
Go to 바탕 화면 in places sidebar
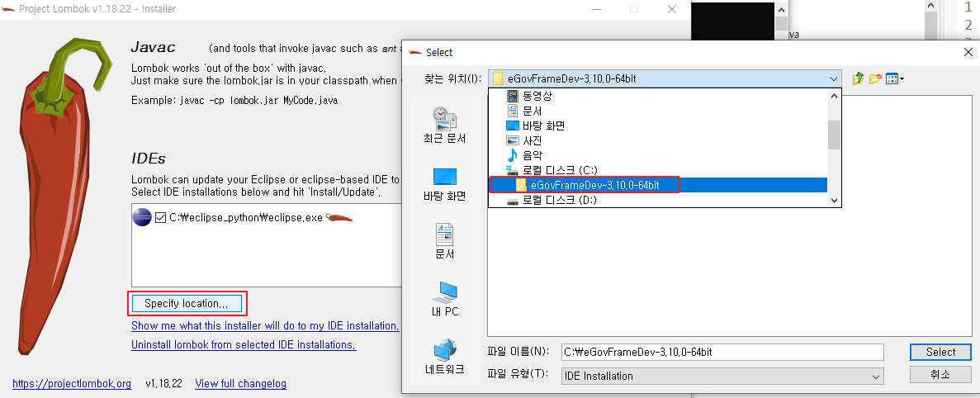[444, 184]
